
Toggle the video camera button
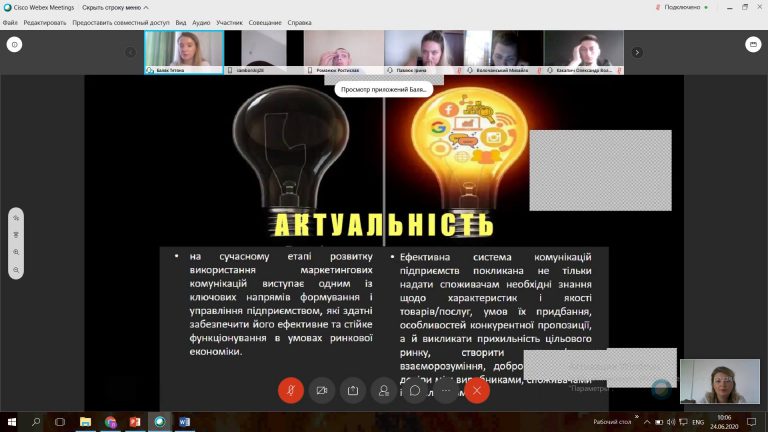coord(322,390)
